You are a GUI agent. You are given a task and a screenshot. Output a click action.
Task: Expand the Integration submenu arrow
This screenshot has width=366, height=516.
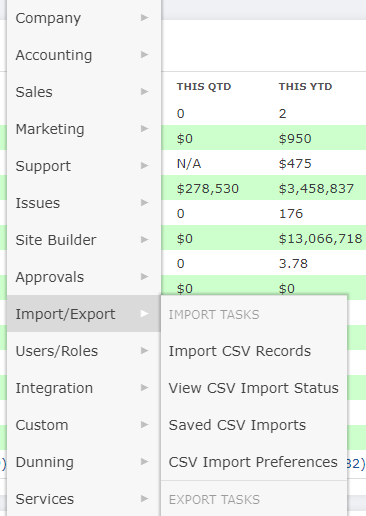(144, 388)
